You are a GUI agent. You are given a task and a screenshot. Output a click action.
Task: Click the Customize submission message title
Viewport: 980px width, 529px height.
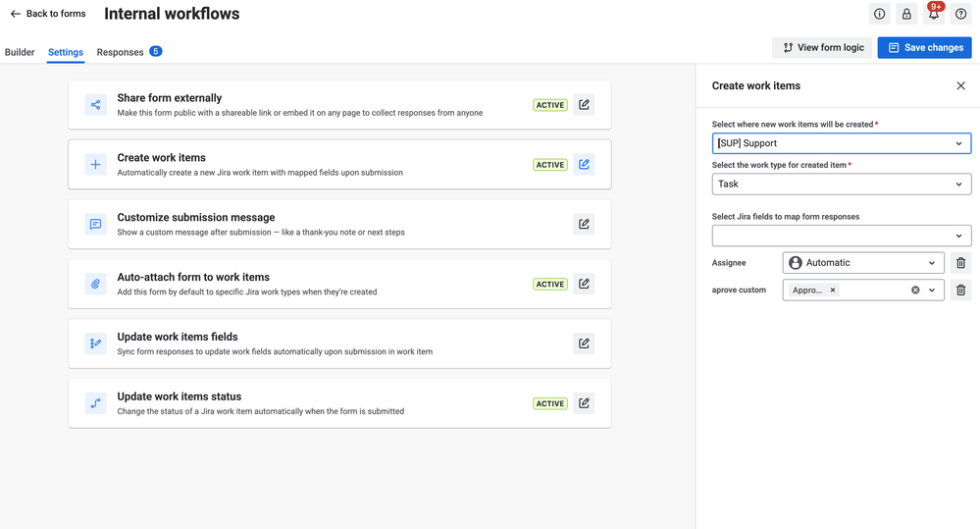196,218
